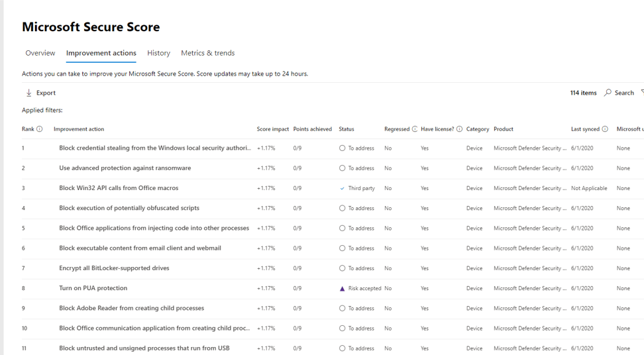The image size is (644, 355).
Task: Click info icon beside Regressed column
Action: [415, 129]
